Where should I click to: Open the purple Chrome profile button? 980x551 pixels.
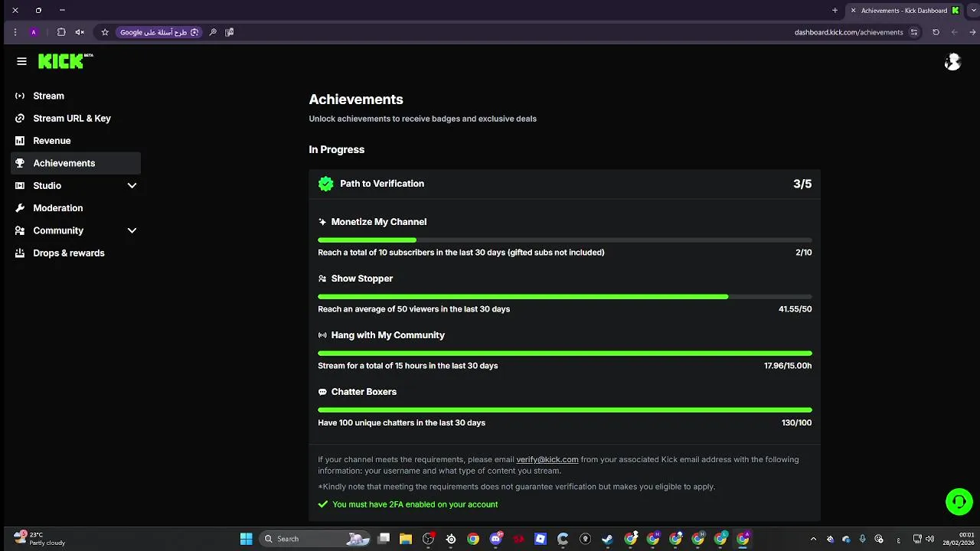(x=34, y=32)
